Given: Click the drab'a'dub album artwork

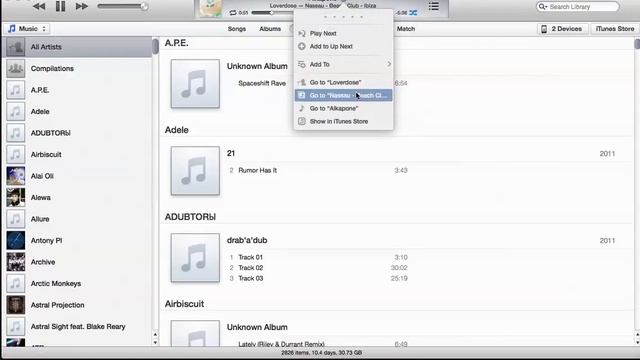Looking at the screenshot, I should click(x=195, y=258).
